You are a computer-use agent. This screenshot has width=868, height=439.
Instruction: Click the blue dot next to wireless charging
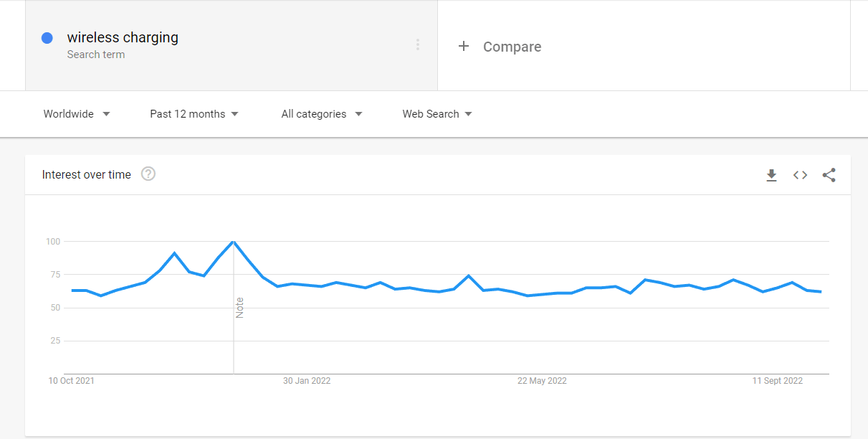(x=47, y=38)
